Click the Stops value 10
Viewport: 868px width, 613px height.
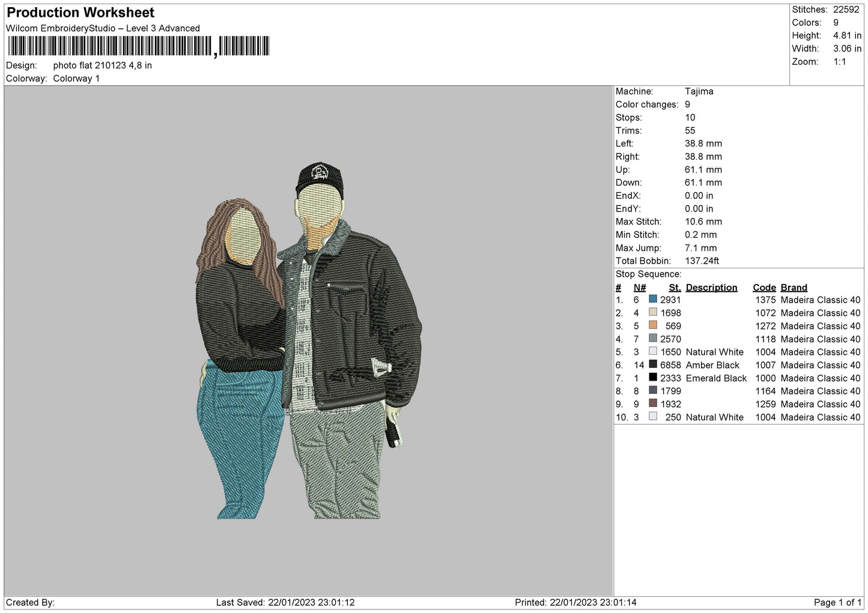(690, 118)
